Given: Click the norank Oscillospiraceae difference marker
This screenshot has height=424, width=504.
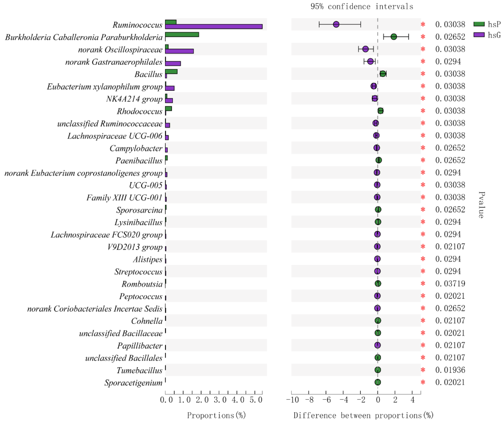Looking at the screenshot, I should (x=366, y=49).
